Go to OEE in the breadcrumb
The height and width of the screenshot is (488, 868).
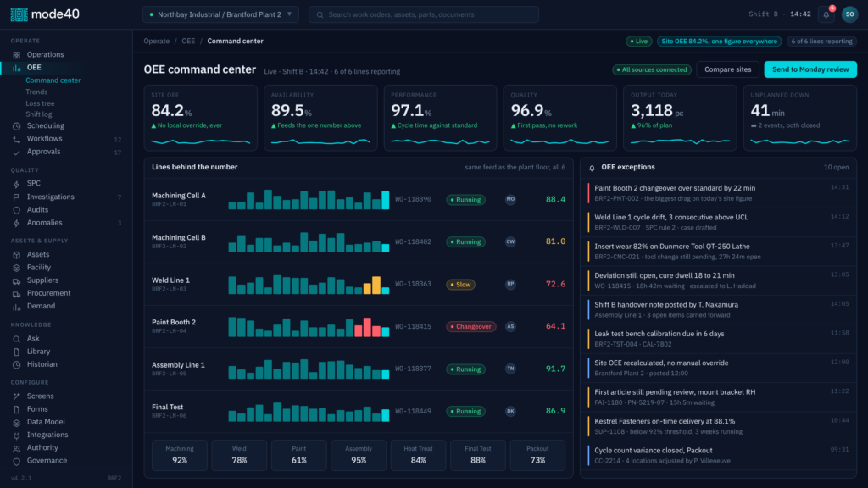point(188,41)
